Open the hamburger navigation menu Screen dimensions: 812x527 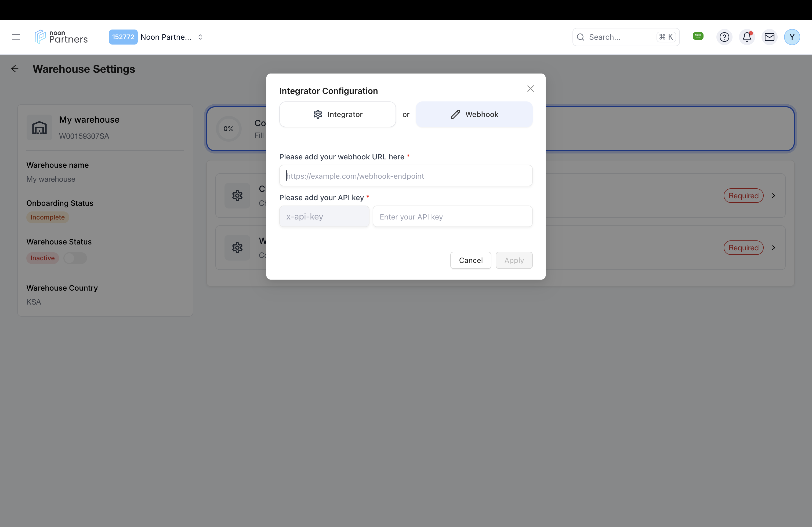[x=16, y=37]
